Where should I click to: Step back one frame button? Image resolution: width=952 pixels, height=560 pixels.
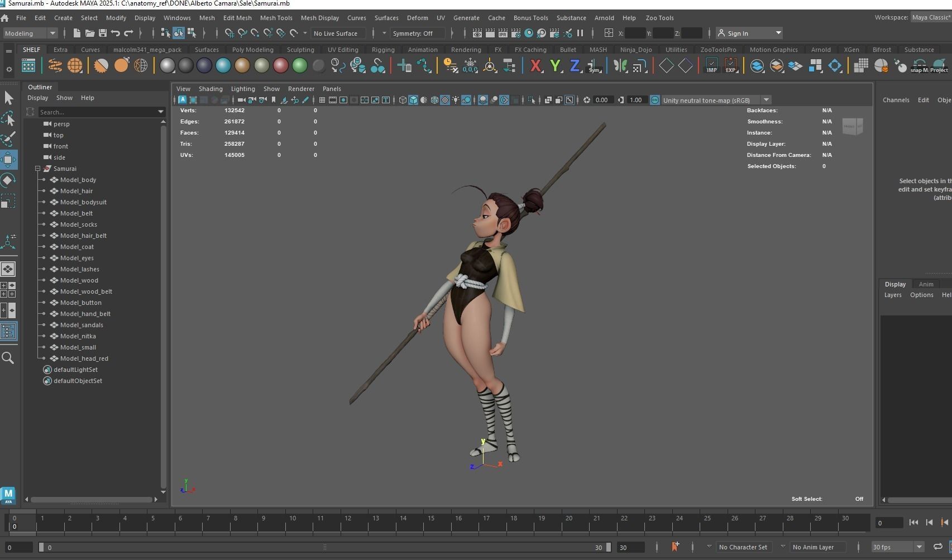point(929,523)
